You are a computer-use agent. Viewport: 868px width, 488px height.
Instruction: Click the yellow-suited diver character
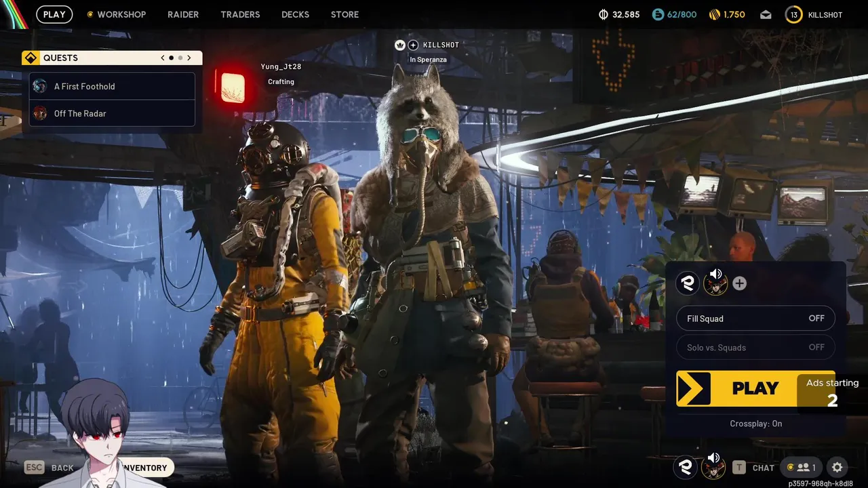click(x=278, y=298)
